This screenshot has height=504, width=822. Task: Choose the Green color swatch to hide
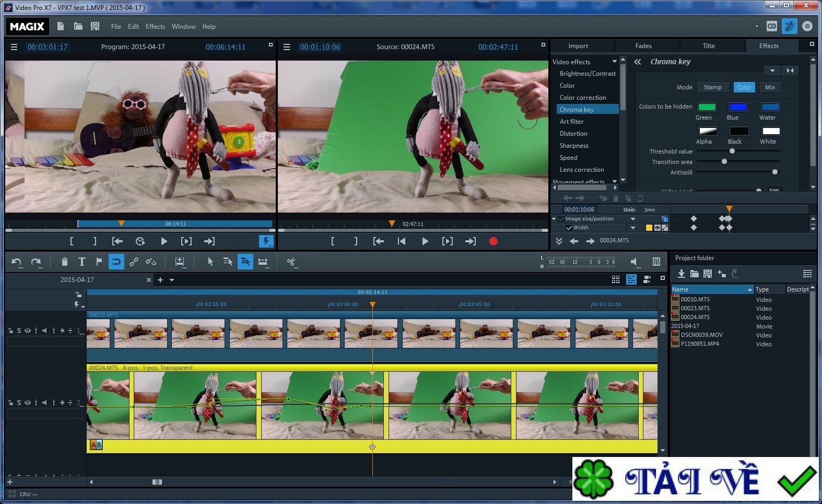coord(707,107)
